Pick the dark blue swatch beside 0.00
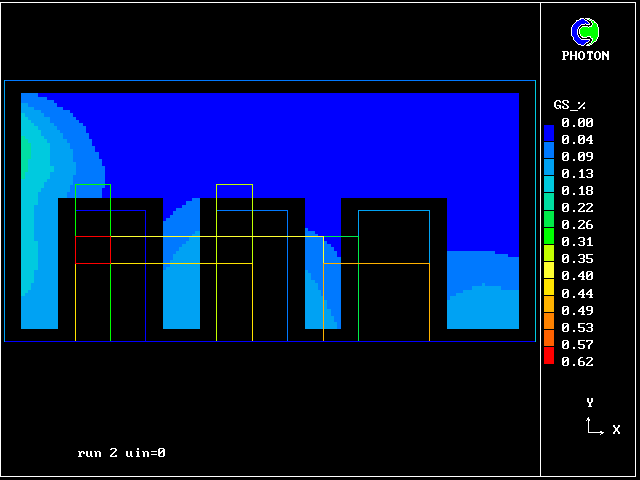 pyautogui.click(x=549, y=131)
